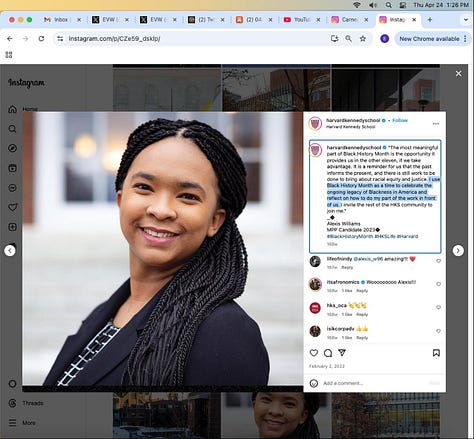Open Notifications heart icon in sidebar
This screenshot has width=474, height=439.
[12, 207]
